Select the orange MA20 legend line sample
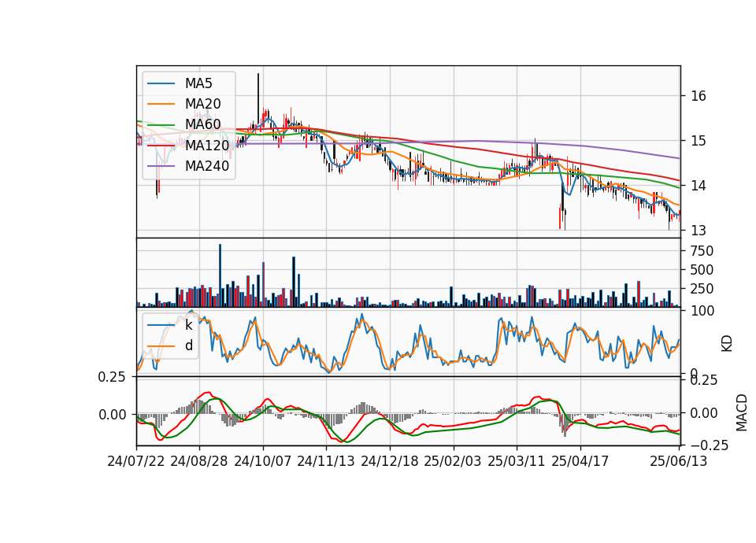The height and width of the screenshot is (543, 756). (161, 104)
